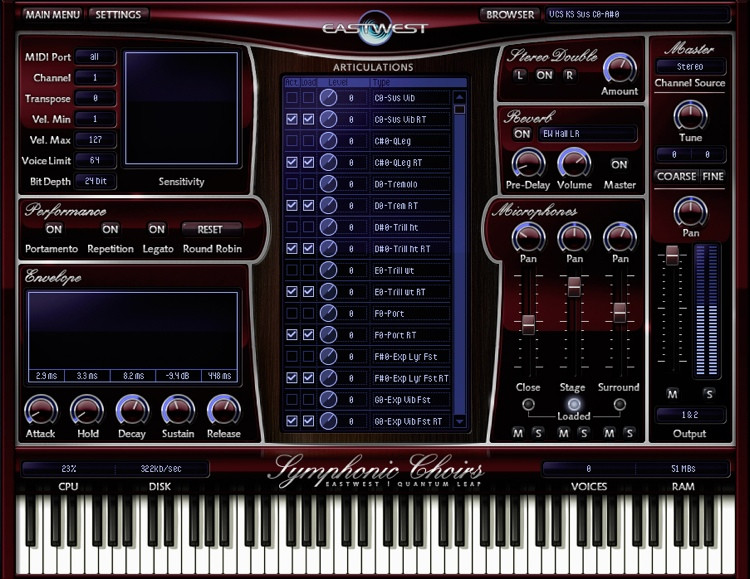750x579 pixels.
Task: Load the Close microphone indicator button
Action: (x=528, y=404)
